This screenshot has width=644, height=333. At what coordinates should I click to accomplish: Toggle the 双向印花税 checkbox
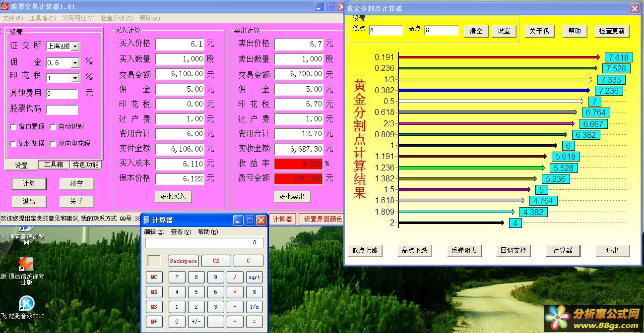[x=53, y=144]
